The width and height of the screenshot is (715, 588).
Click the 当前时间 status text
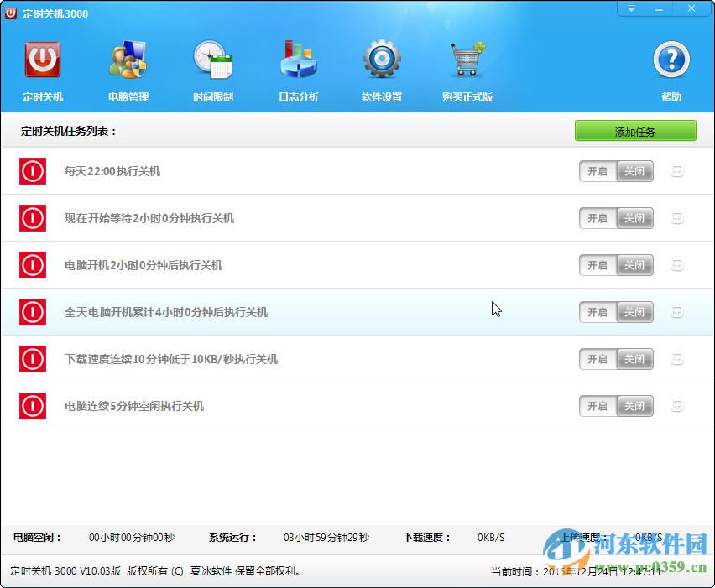(576, 571)
